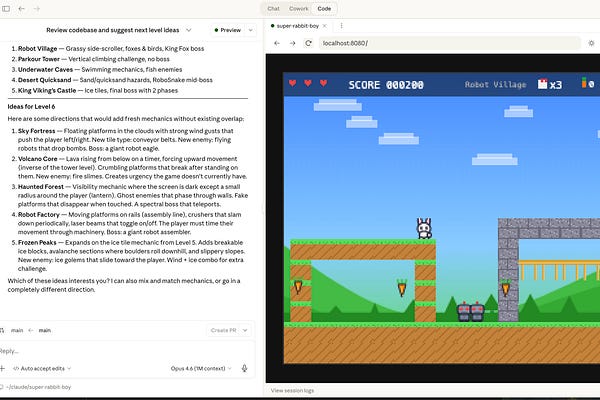Toggle the sidebar panel icon
Viewport: 600px width, 400px height.
(6, 8)
